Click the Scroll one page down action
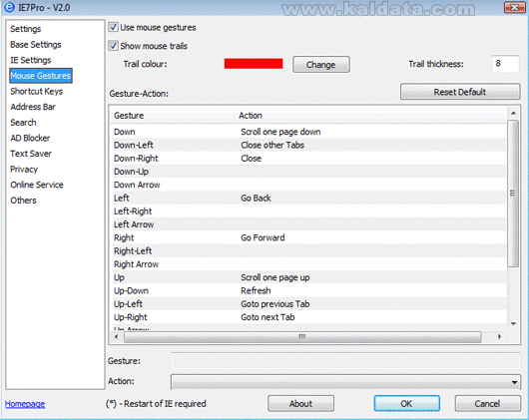 pyautogui.click(x=280, y=132)
